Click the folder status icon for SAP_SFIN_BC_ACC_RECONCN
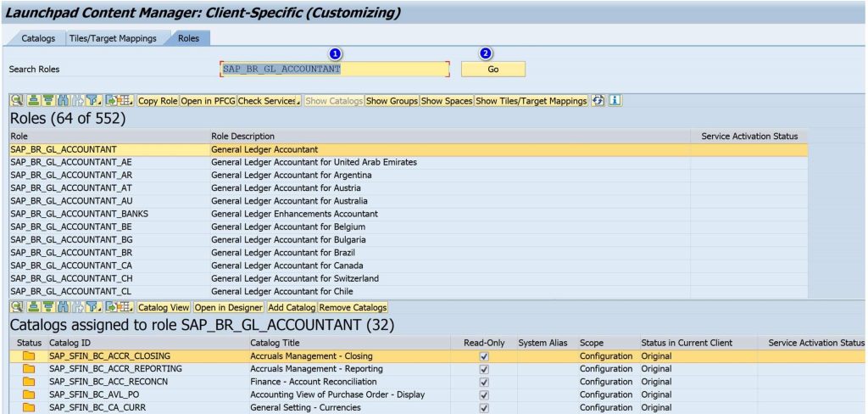 pyautogui.click(x=29, y=382)
